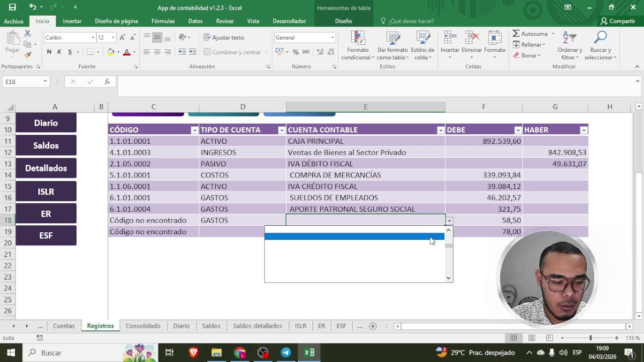This screenshot has width=644, height=362.
Task: Decrease font size with small A icon
Action: pyautogui.click(x=132, y=38)
